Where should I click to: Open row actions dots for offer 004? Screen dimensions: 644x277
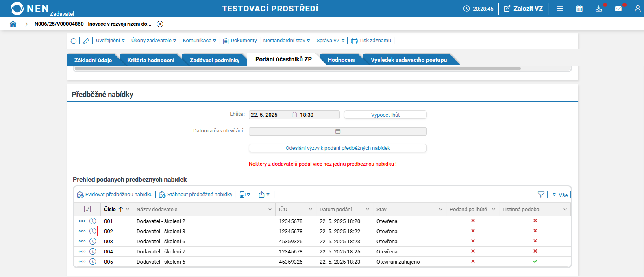pos(82,251)
